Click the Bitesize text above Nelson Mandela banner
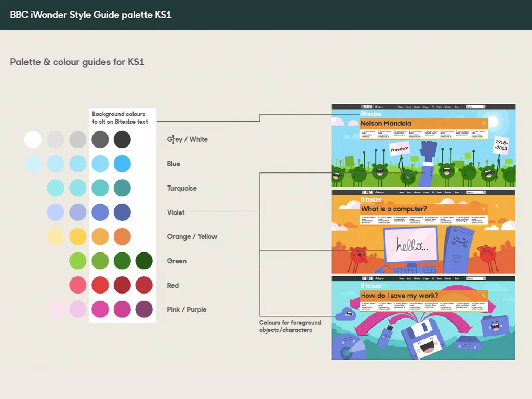Image resolution: width=532 pixels, height=399 pixels. pyautogui.click(x=370, y=114)
